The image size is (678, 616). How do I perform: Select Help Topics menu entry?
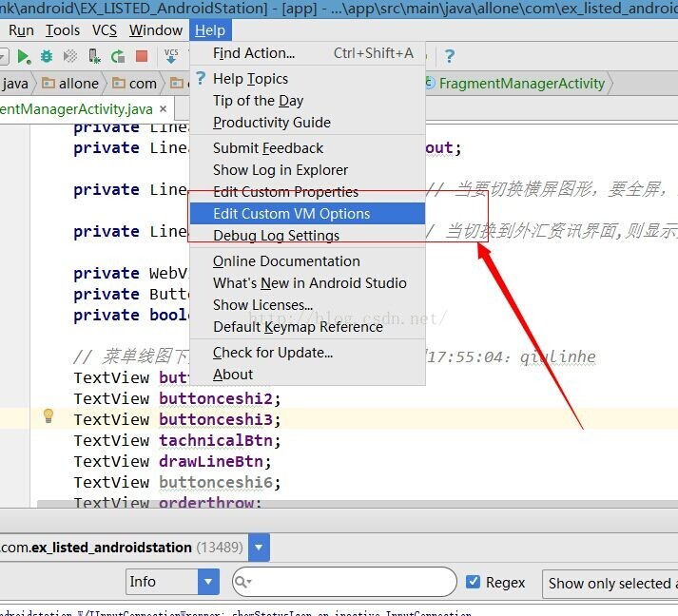[x=307, y=79]
